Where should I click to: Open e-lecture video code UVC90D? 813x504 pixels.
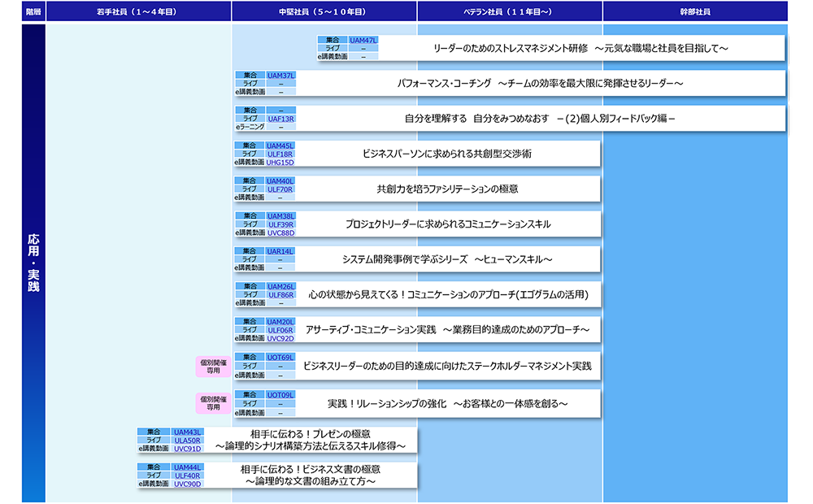[x=187, y=484]
